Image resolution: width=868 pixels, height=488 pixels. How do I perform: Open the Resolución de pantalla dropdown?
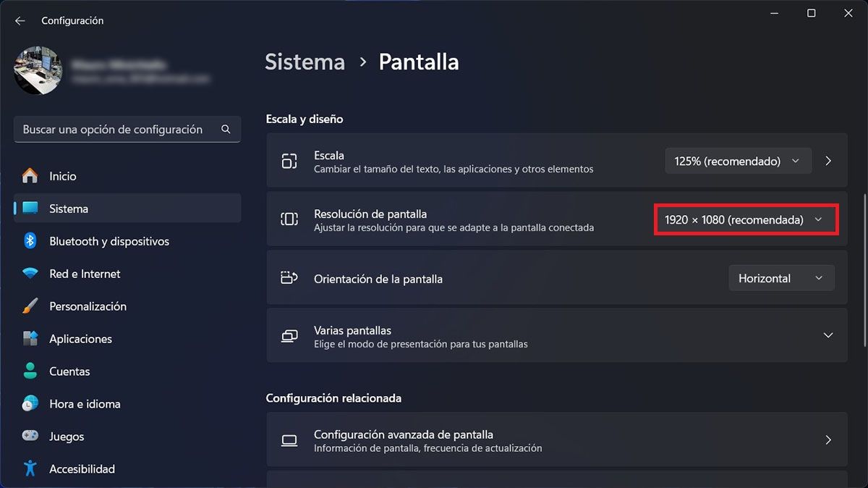746,219
